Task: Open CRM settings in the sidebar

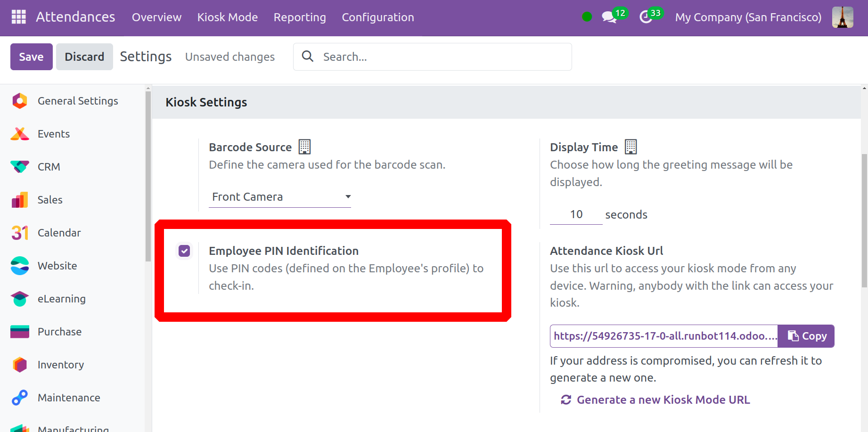Action: tap(49, 167)
